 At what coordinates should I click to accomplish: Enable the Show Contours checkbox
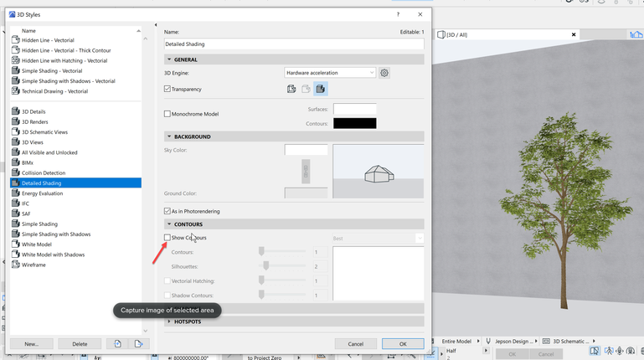(x=167, y=237)
